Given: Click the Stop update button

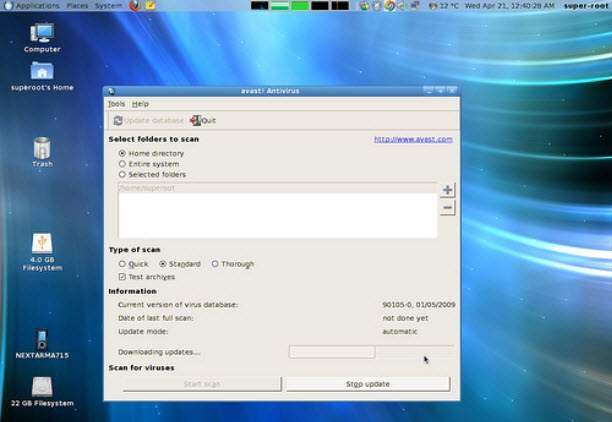Looking at the screenshot, I should coord(368,384).
